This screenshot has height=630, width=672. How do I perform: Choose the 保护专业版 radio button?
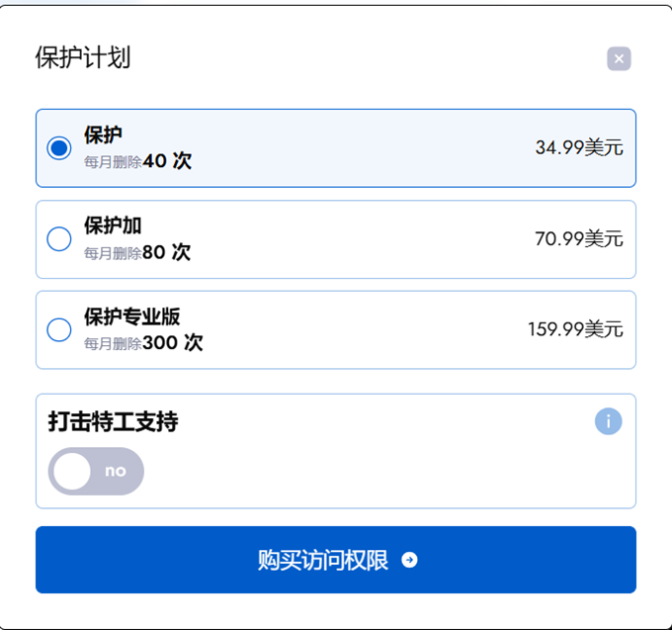tap(59, 330)
